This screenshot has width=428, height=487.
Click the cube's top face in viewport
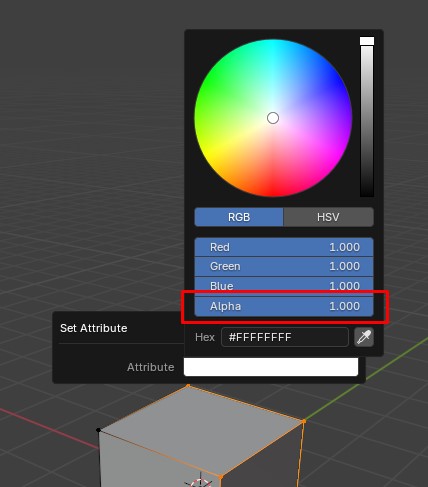[203, 430]
